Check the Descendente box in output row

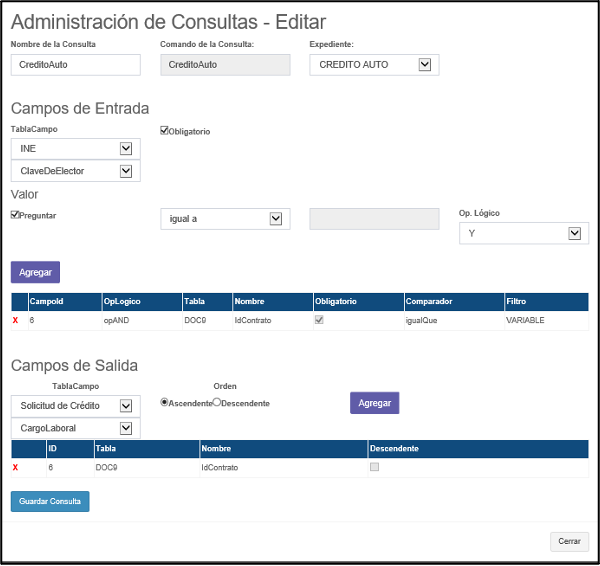tap(374, 467)
